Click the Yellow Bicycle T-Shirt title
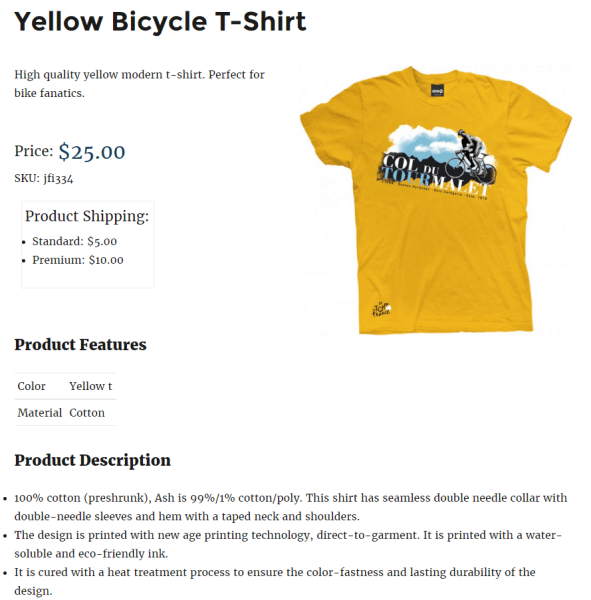591x600 pixels. (x=160, y=22)
